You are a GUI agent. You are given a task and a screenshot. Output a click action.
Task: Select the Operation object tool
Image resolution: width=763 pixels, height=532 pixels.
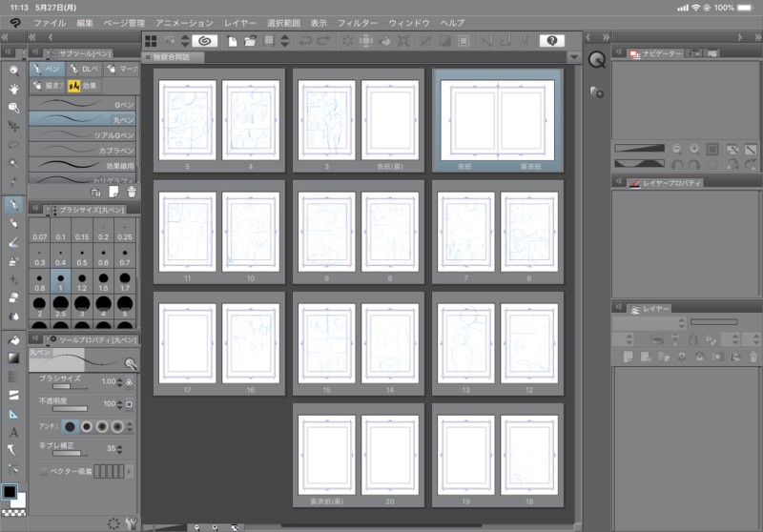pos(13,108)
